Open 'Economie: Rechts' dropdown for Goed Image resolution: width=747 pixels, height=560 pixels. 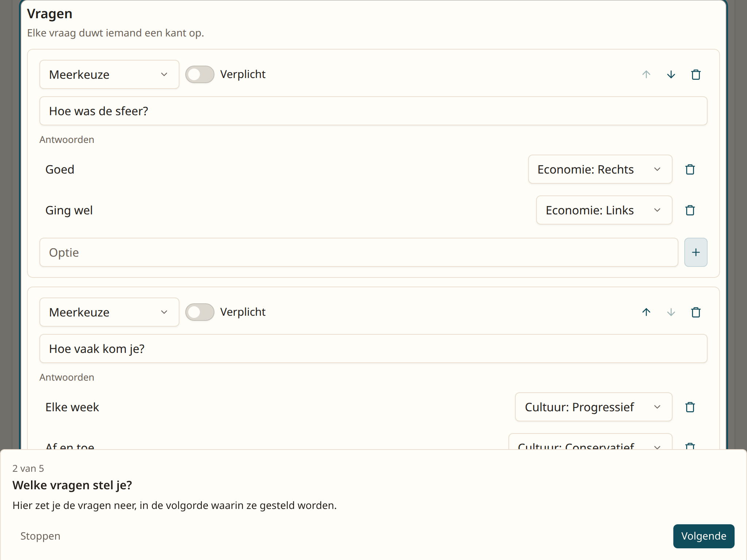pos(600,169)
